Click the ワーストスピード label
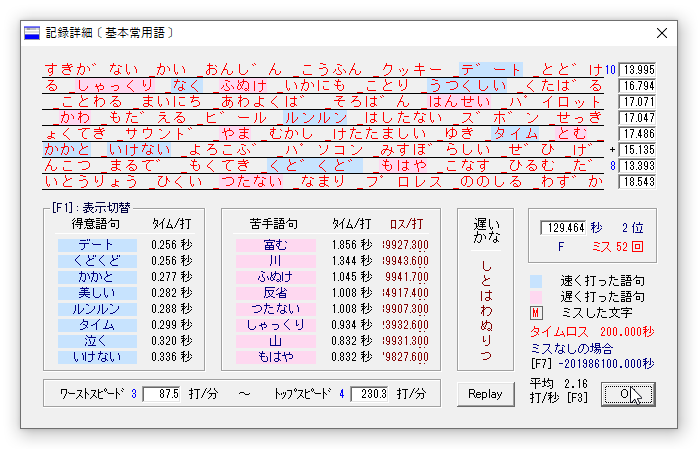 coord(91,394)
